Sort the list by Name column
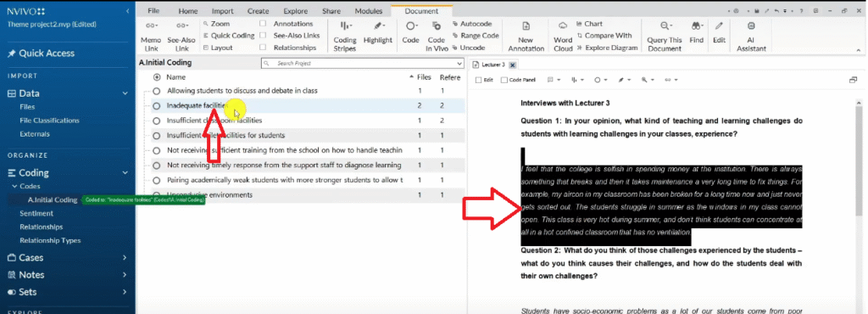Image resolution: width=868 pixels, height=314 pixels. (x=176, y=77)
